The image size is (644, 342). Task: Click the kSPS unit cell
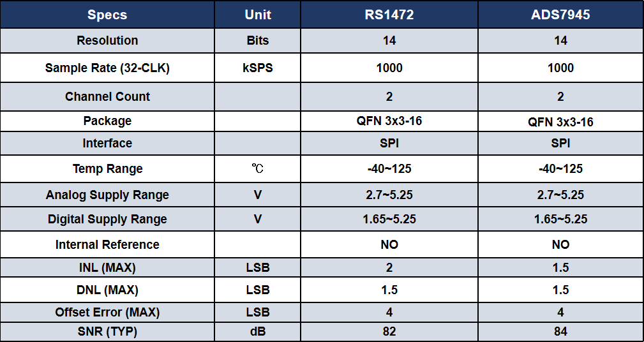(x=257, y=68)
